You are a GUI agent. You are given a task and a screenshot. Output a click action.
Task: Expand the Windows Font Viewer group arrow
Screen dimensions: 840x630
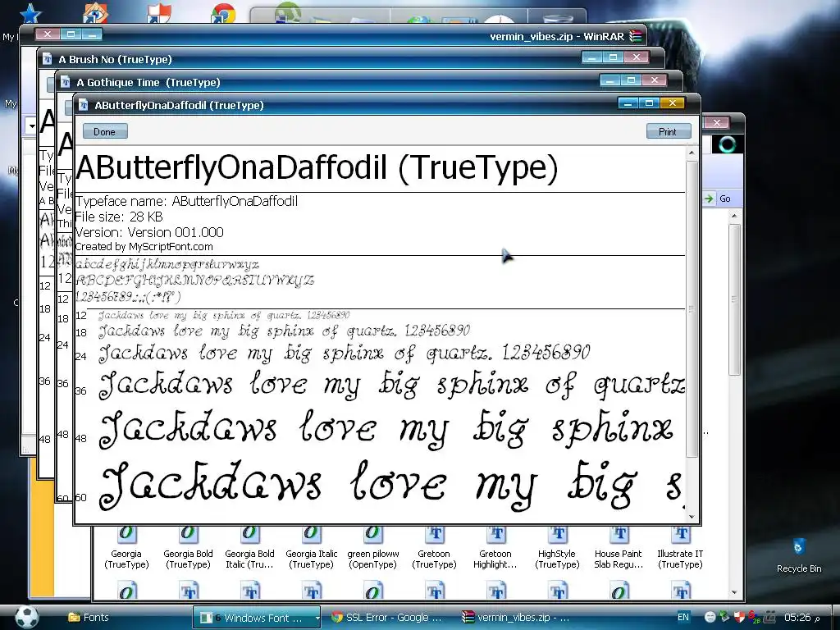click(317, 618)
